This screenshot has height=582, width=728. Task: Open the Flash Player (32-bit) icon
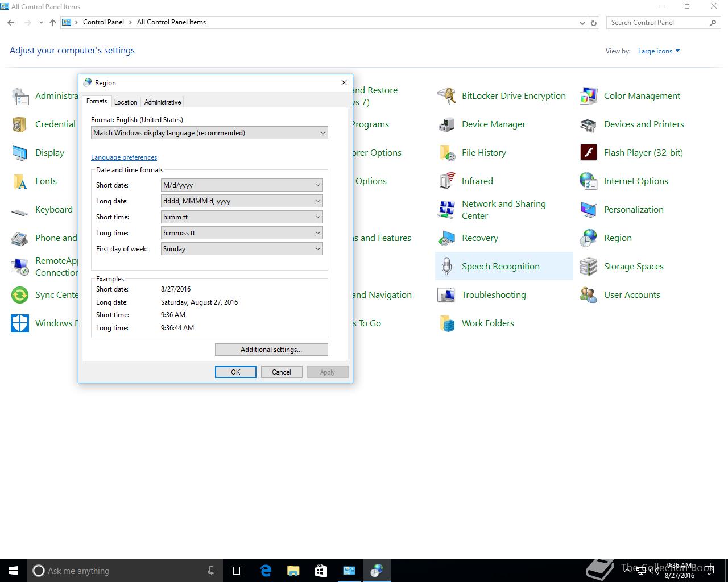[589, 153]
